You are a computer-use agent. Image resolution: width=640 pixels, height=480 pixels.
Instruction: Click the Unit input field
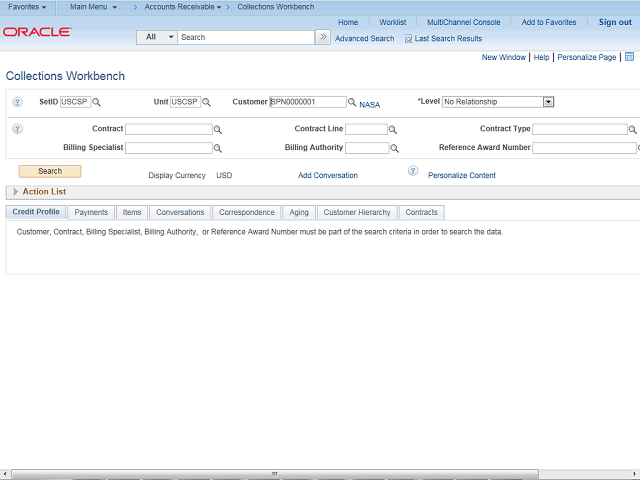click(185, 102)
